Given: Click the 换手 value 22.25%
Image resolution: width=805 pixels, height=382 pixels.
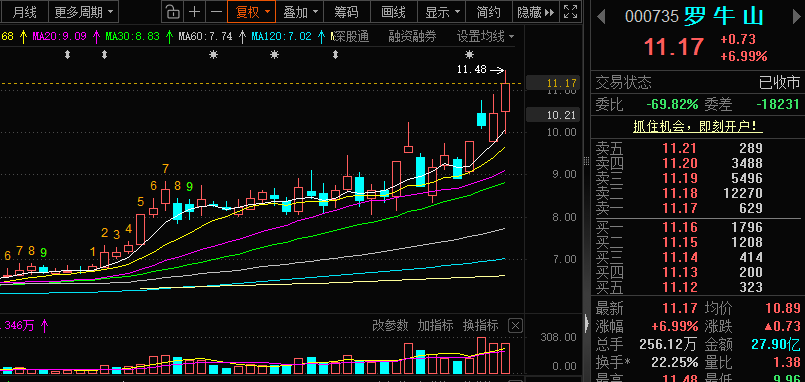Looking at the screenshot, I should 675,362.
